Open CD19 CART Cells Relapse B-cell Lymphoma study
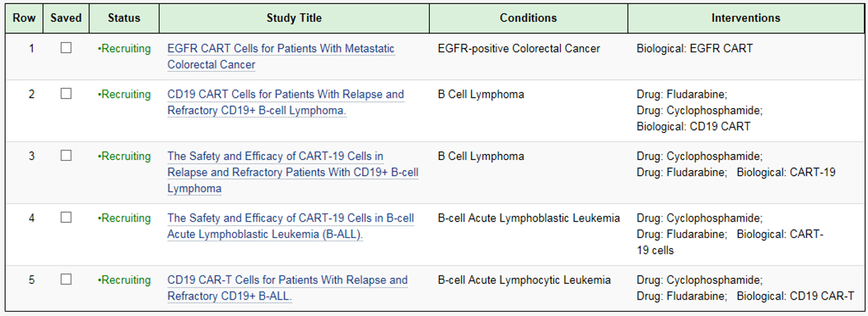This screenshot has height=316, width=868. (285, 103)
